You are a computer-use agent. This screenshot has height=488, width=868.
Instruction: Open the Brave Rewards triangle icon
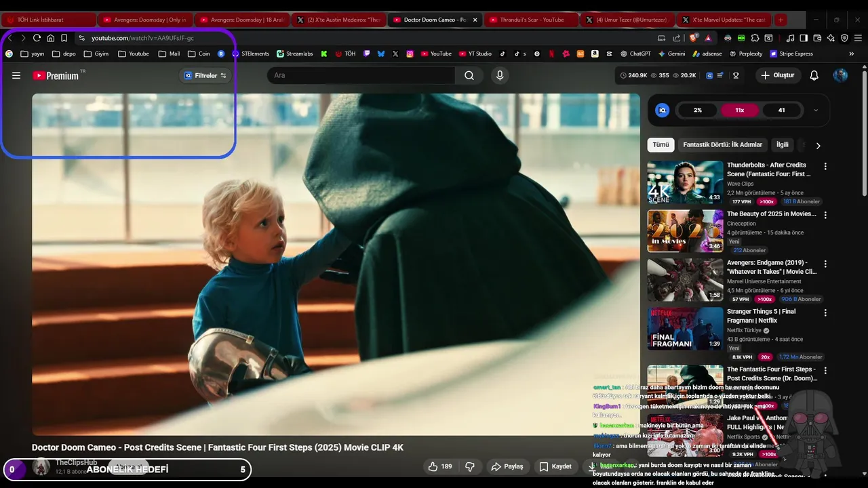pos(708,39)
